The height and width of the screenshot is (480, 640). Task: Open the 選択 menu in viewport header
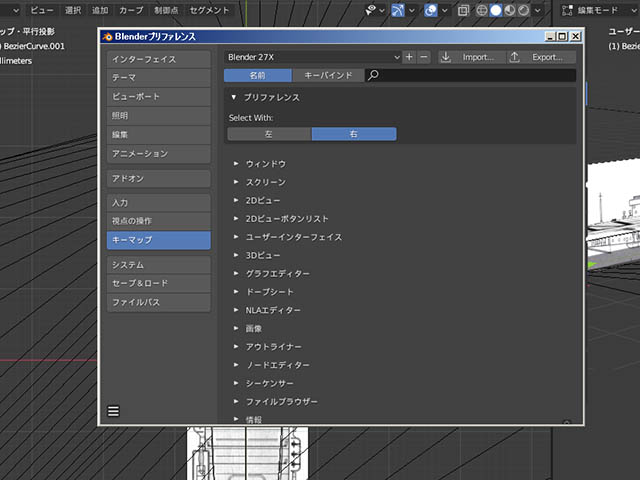(73, 10)
